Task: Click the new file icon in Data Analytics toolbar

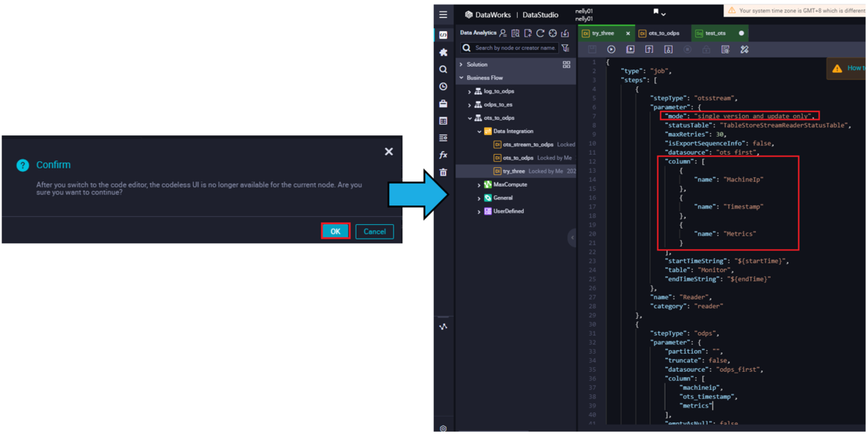Action: [x=527, y=33]
